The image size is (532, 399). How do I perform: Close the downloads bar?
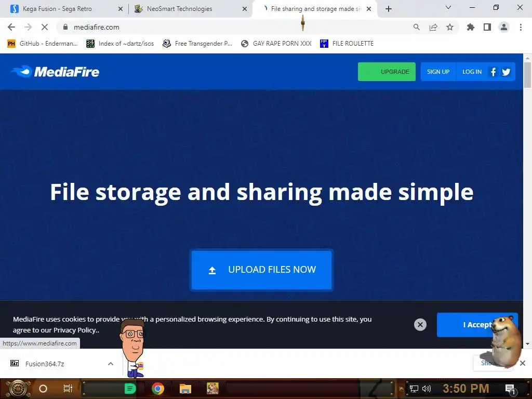(523, 363)
